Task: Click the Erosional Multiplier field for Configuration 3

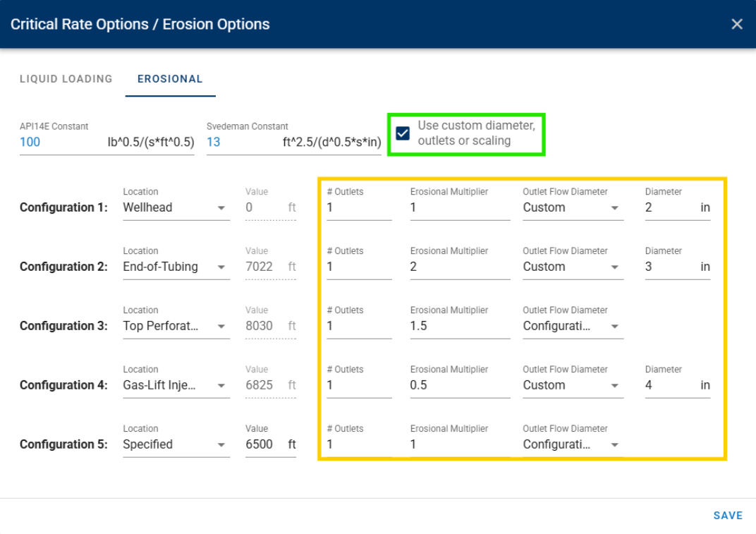Action: pos(458,326)
